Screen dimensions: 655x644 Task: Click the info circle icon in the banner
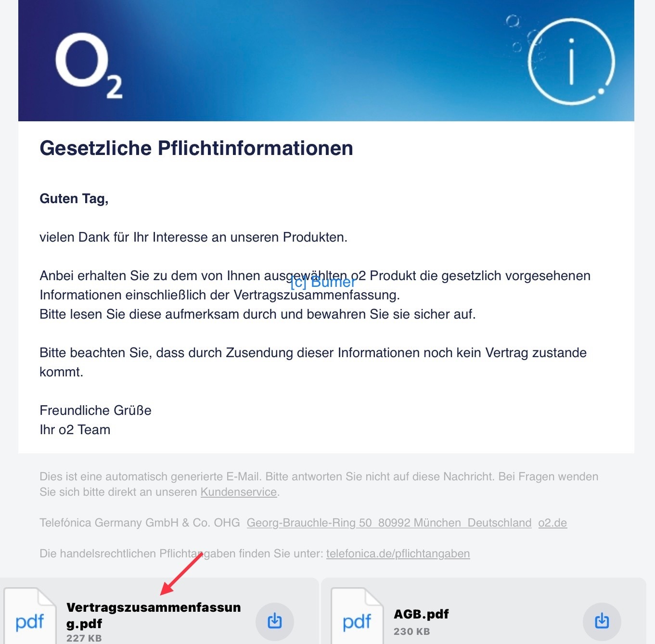pyautogui.click(x=571, y=62)
